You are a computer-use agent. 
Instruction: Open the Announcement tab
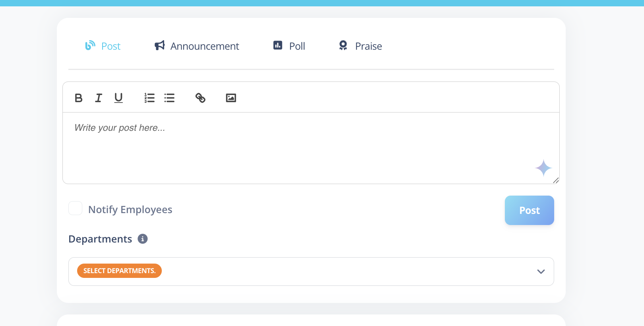[x=197, y=46]
